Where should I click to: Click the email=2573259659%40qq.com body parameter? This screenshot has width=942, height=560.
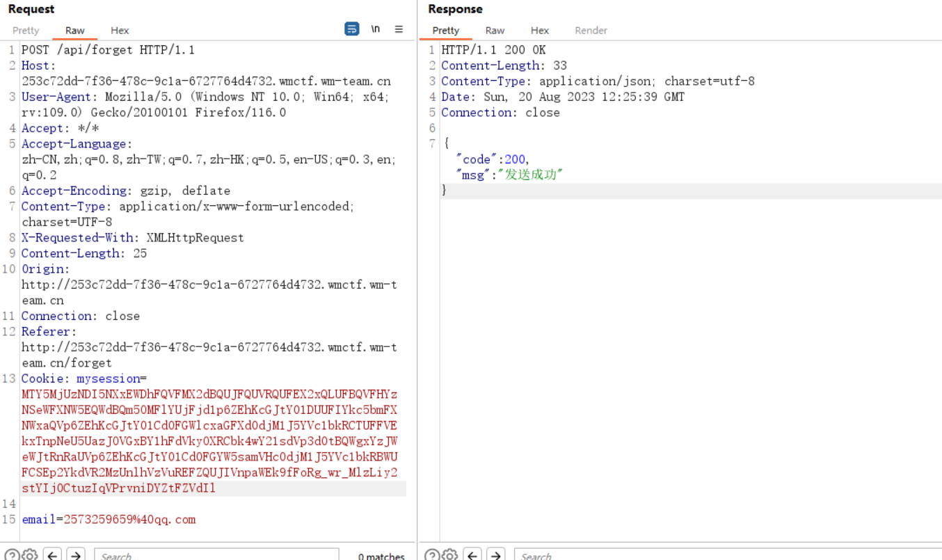109,519
